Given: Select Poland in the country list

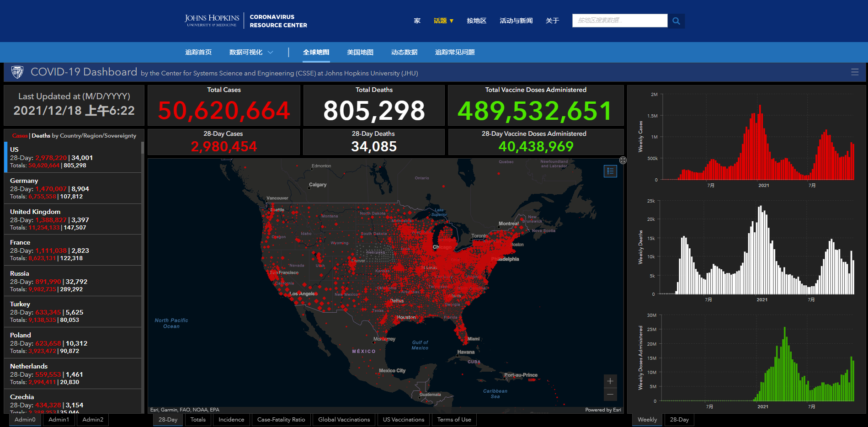Looking at the screenshot, I should click(x=73, y=343).
